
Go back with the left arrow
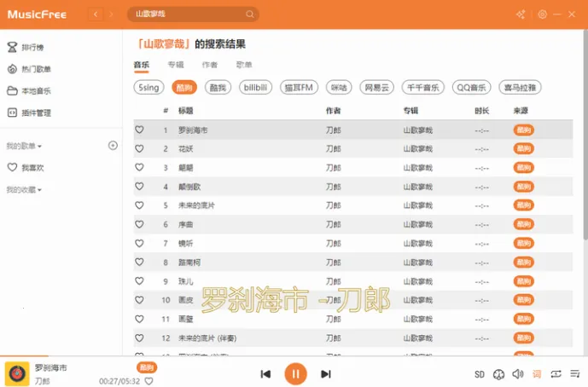pos(96,14)
